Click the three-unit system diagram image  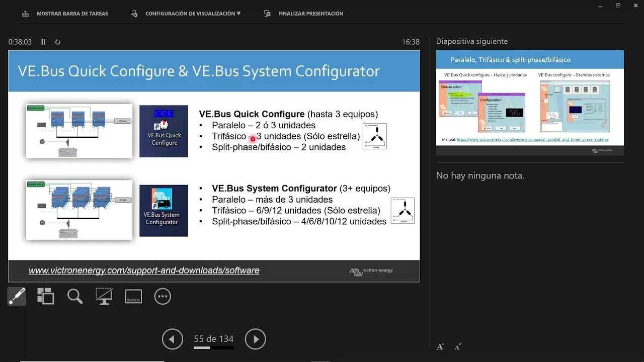pos(79,131)
